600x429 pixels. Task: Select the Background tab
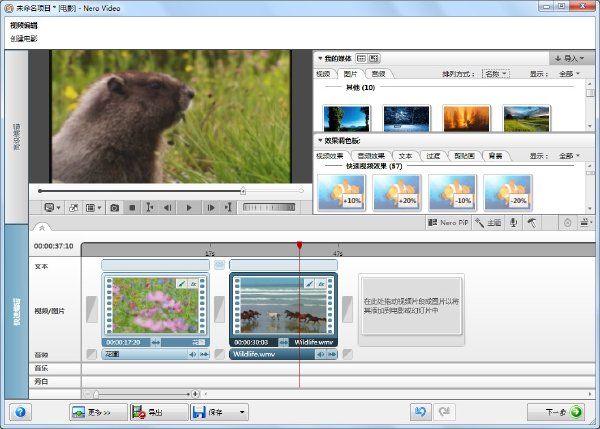click(496, 156)
